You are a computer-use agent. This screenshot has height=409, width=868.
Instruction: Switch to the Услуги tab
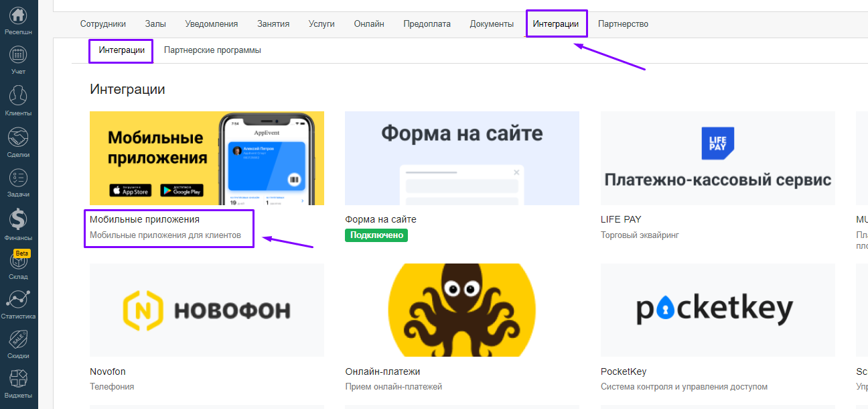pyautogui.click(x=321, y=23)
